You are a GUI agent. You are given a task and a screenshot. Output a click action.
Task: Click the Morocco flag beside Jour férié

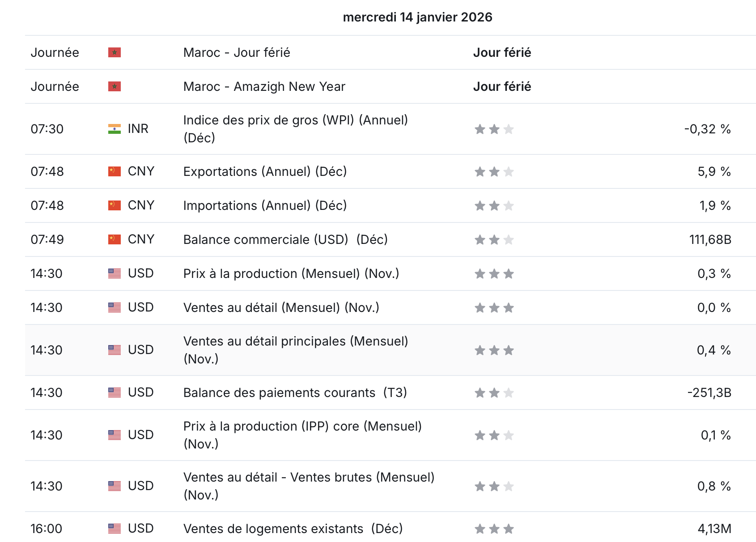coord(115,52)
